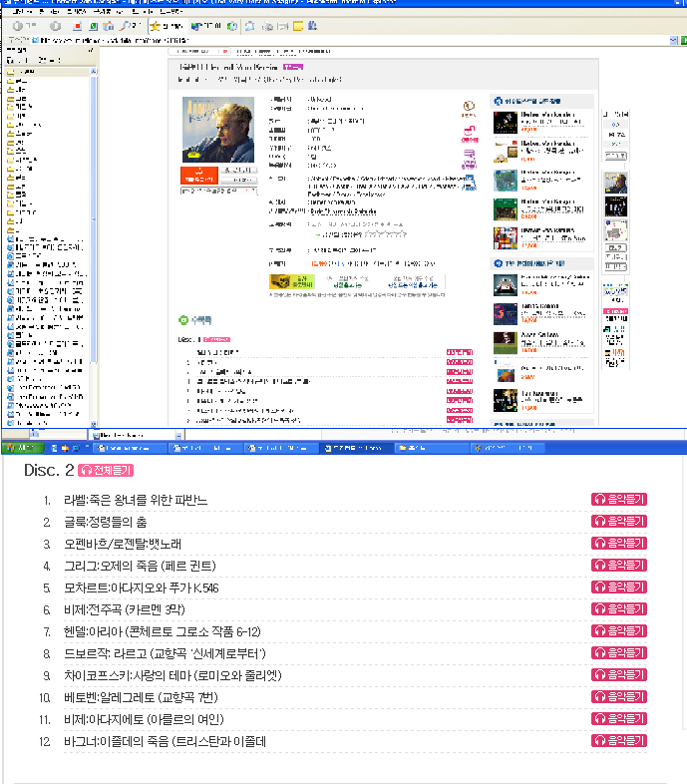Open track title 오펜바흐/로젠탈 뱃노래
Screen dimensions: 687x784
pos(126,544)
